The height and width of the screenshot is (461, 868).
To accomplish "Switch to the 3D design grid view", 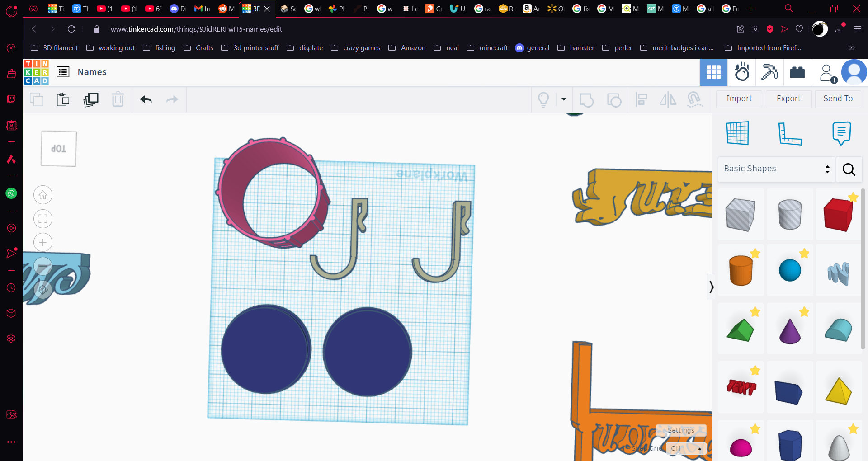I will point(713,72).
